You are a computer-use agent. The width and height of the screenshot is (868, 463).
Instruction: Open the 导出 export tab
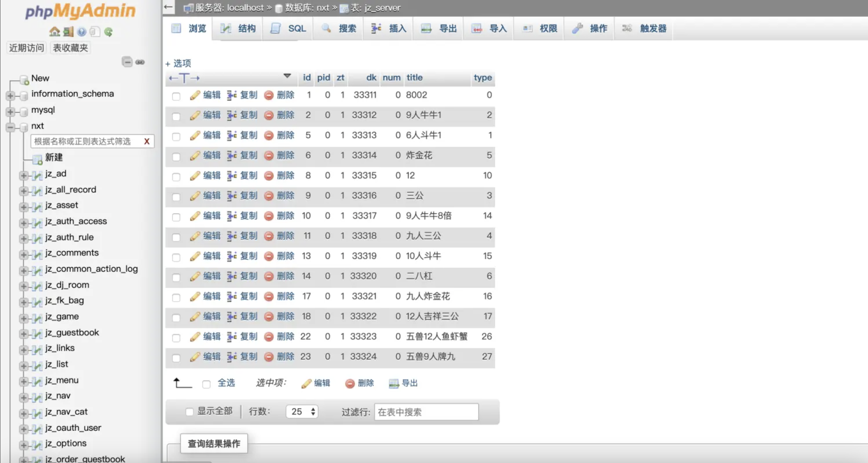point(439,29)
